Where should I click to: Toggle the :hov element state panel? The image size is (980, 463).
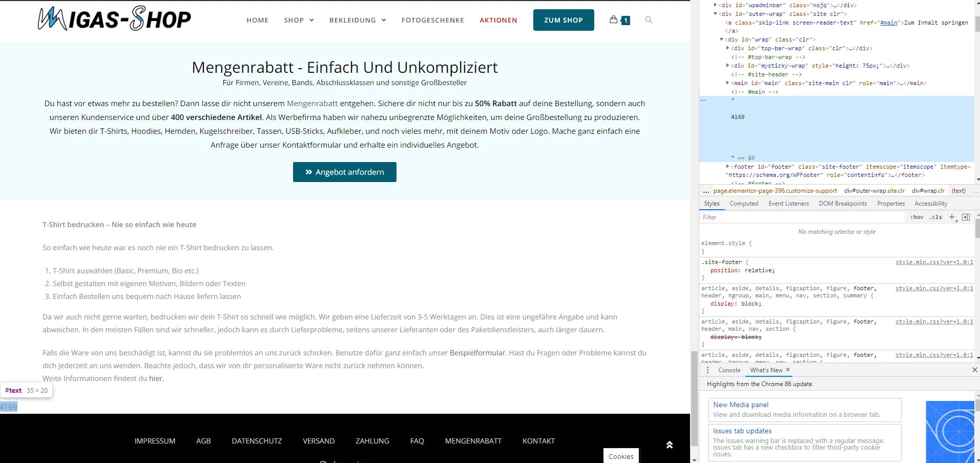click(x=917, y=217)
